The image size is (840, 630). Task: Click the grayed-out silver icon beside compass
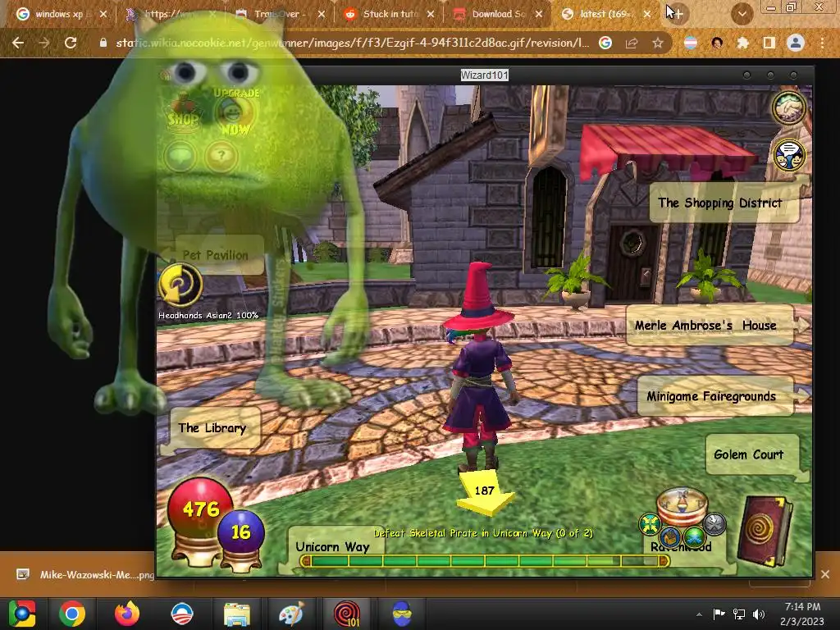pyautogui.click(x=714, y=524)
